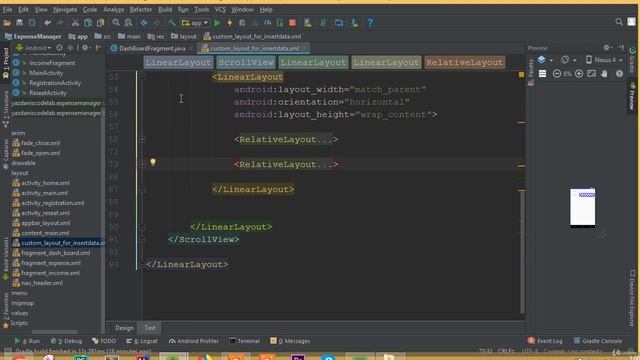Click the RelativeLayout breadcrumb
The width and height of the screenshot is (640, 360).
(x=464, y=62)
